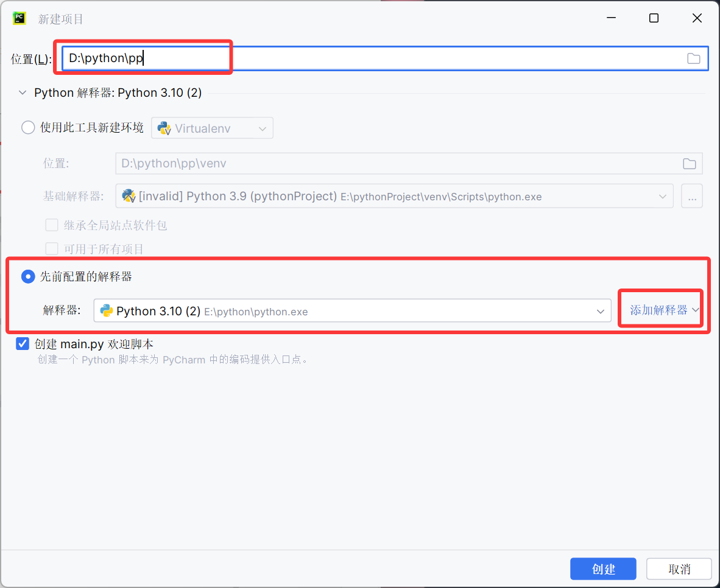This screenshot has width=720, height=588.
Task: Uncheck create main.py welcome script
Action: (x=23, y=344)
